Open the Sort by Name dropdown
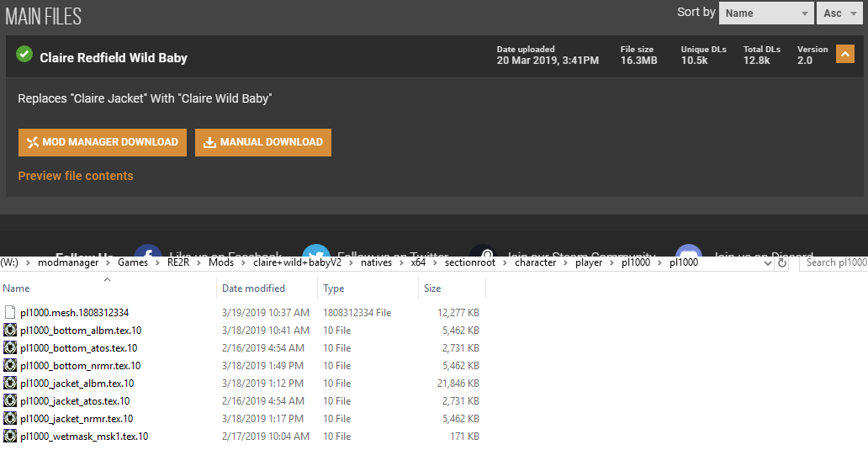This screenshot has height=450, width=868. (x=766, y=13)
